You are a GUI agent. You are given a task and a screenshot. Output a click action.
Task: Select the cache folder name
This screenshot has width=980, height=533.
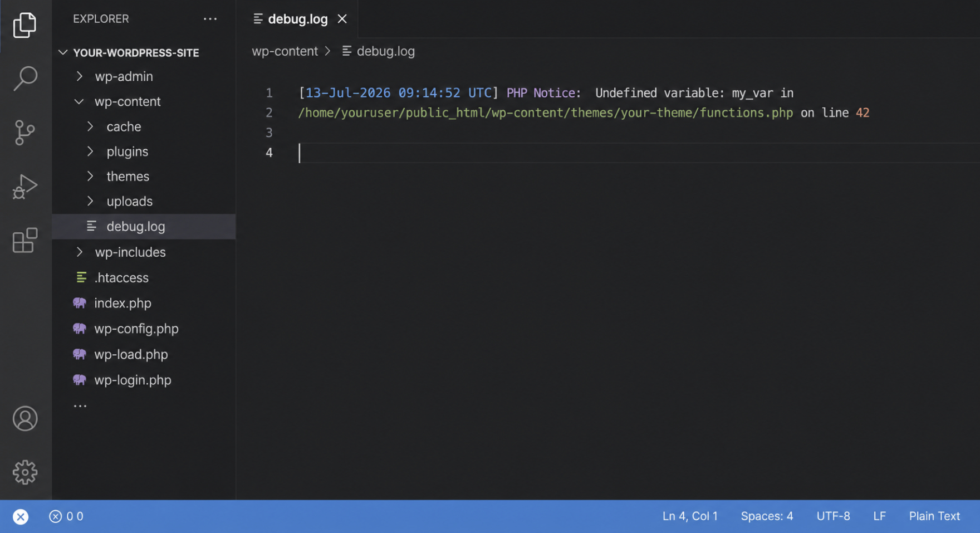[124, 126]
